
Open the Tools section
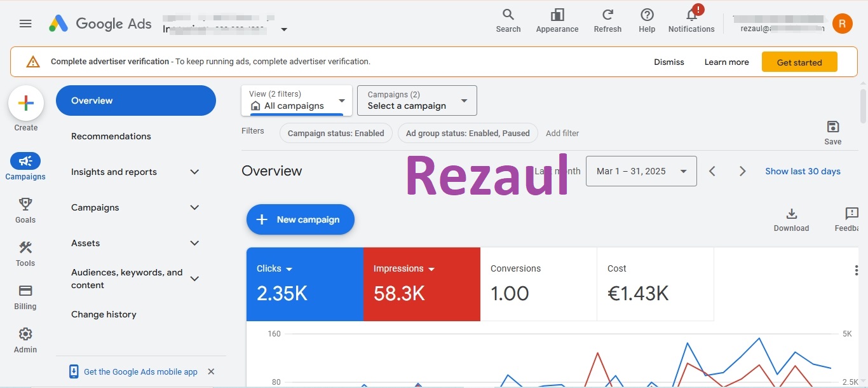[25, 253]
